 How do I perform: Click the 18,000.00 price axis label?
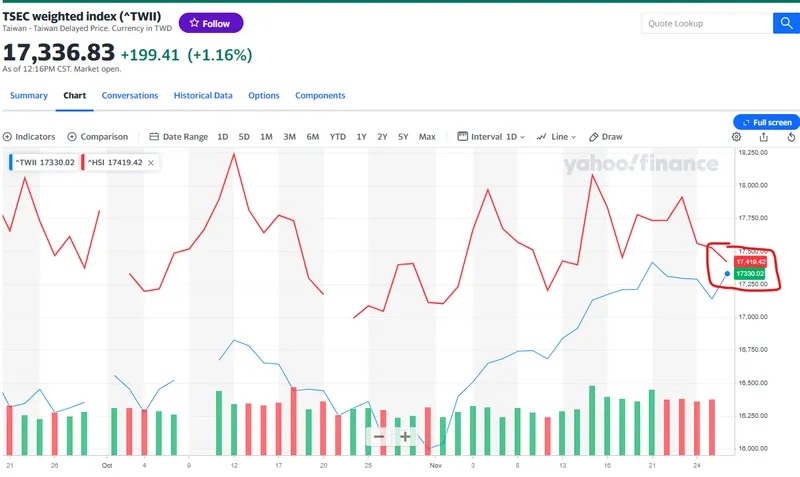click(x=753, y=185)
